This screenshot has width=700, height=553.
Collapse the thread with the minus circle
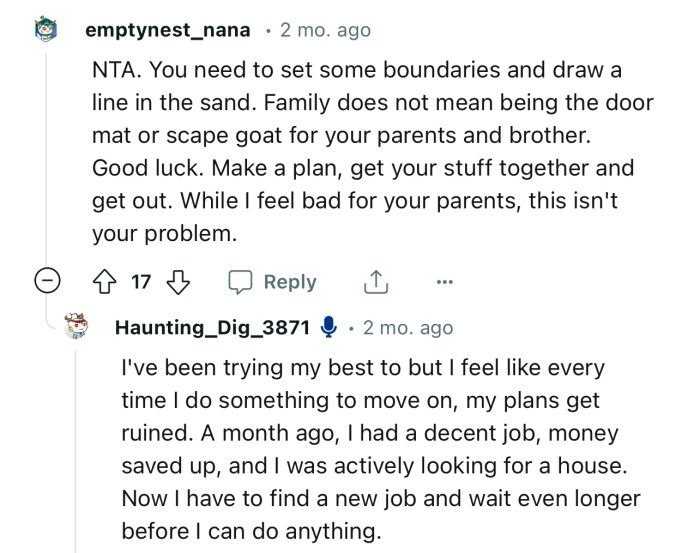point(47,283)
